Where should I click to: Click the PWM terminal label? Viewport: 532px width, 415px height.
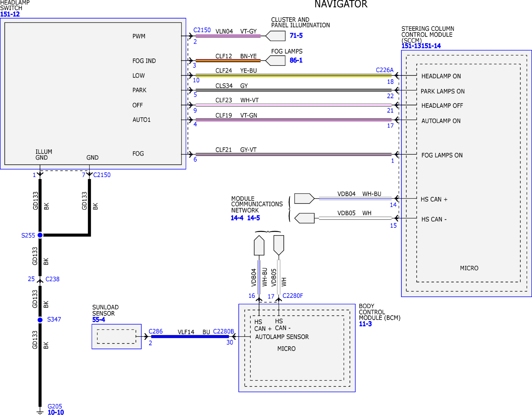coord(139,36)
